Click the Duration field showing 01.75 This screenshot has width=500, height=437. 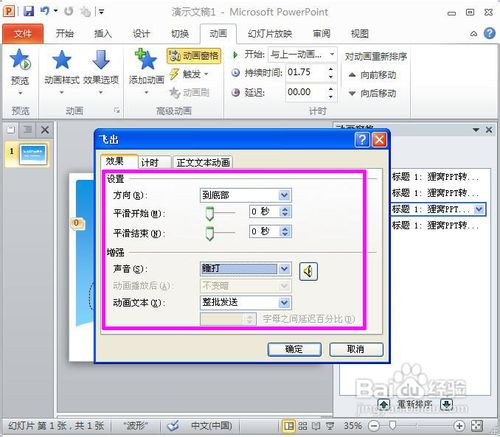(x=305, y=72)
